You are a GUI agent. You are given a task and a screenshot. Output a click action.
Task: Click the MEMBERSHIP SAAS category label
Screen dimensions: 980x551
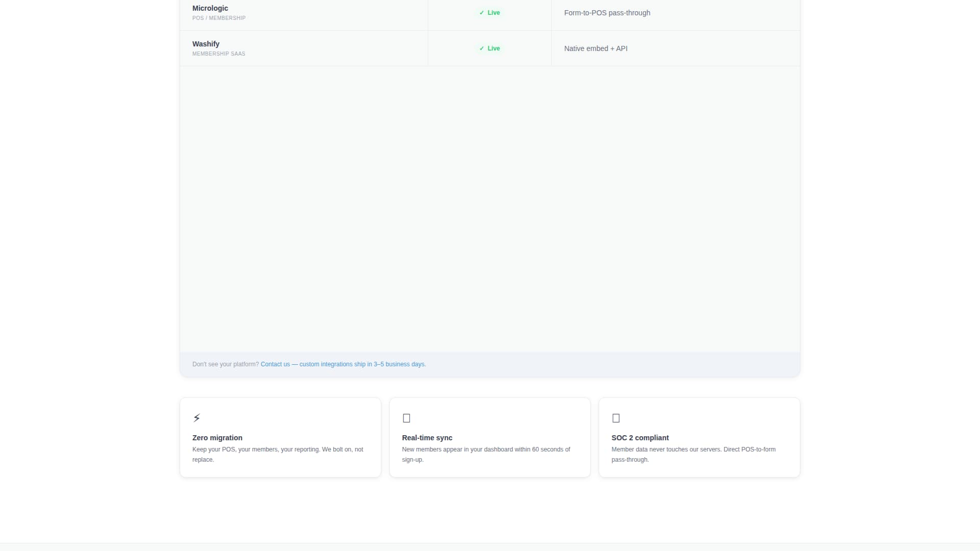[x=219, y=54]
